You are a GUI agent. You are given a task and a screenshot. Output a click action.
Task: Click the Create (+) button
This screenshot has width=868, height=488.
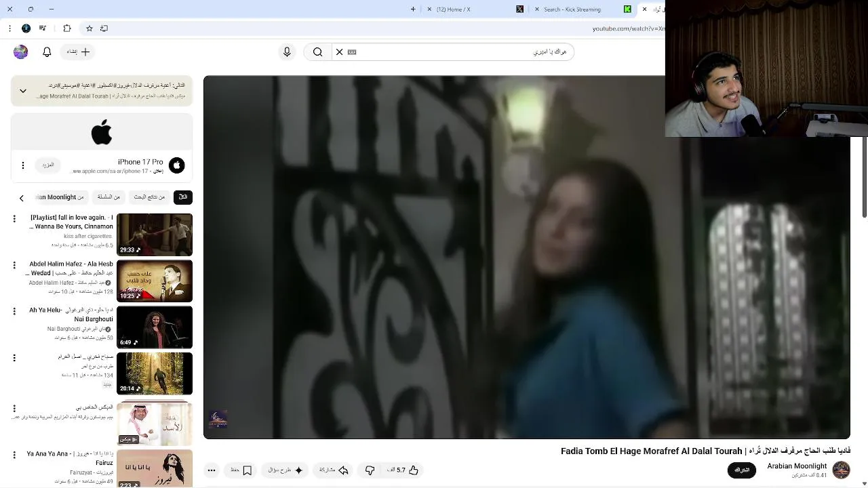(x=79, y=52)
